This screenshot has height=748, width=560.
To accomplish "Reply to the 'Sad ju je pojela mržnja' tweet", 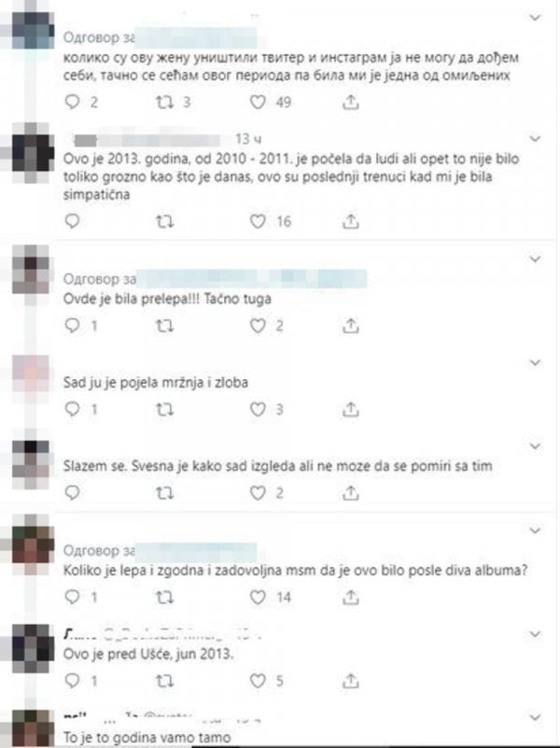I will (72, 409).
